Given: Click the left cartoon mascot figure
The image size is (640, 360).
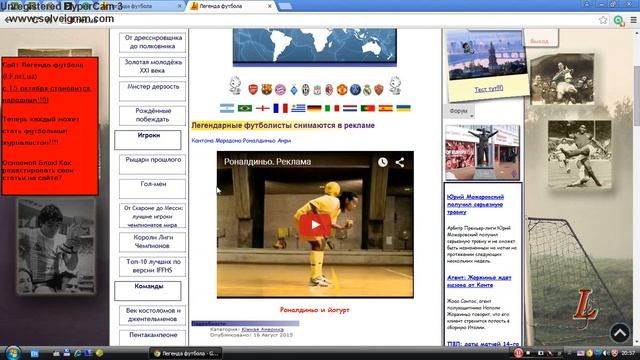Looking at the screenshot, I should pos(235,85).
